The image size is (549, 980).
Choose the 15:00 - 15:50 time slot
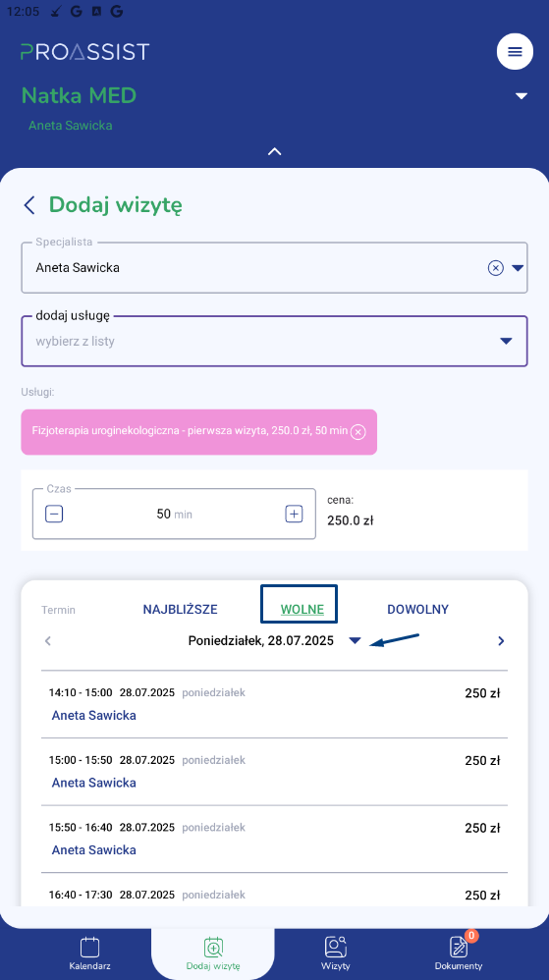275,772
